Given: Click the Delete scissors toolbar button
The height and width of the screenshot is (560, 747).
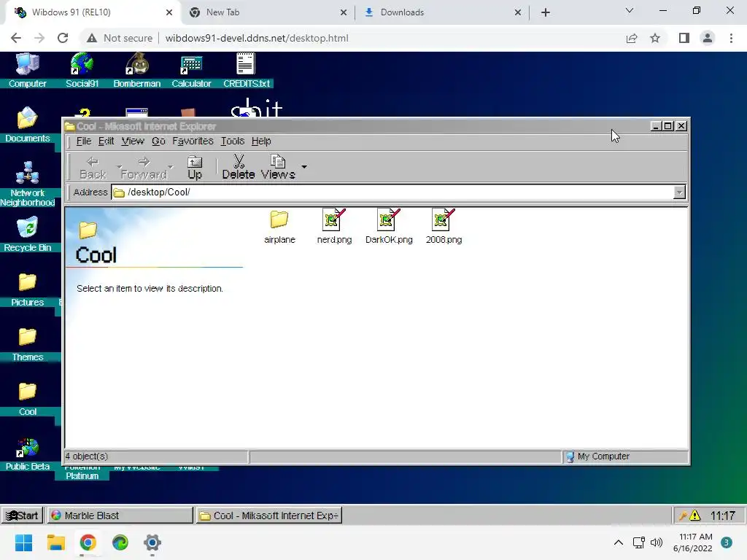Looking at the screenshot, I should (x=239, y=168).
